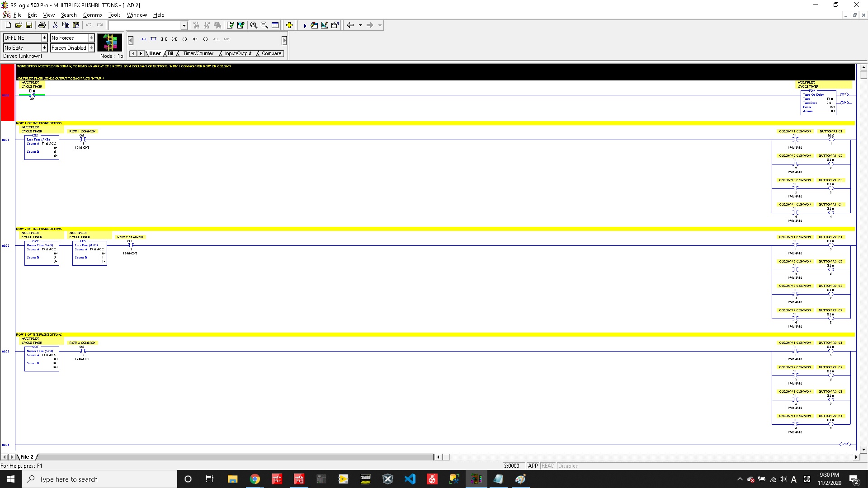Open the Paint app from taskbar
Screen dimensions: 868x488
coord(520,479)
